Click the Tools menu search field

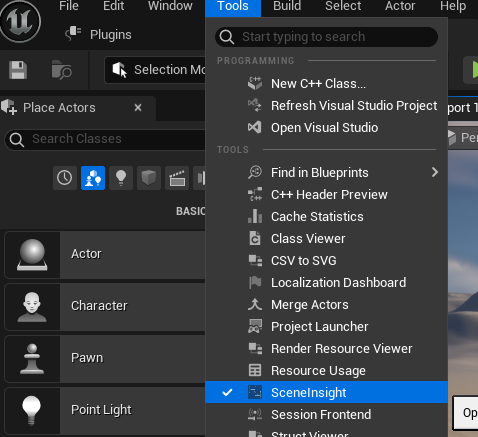[x=326, y=37]
